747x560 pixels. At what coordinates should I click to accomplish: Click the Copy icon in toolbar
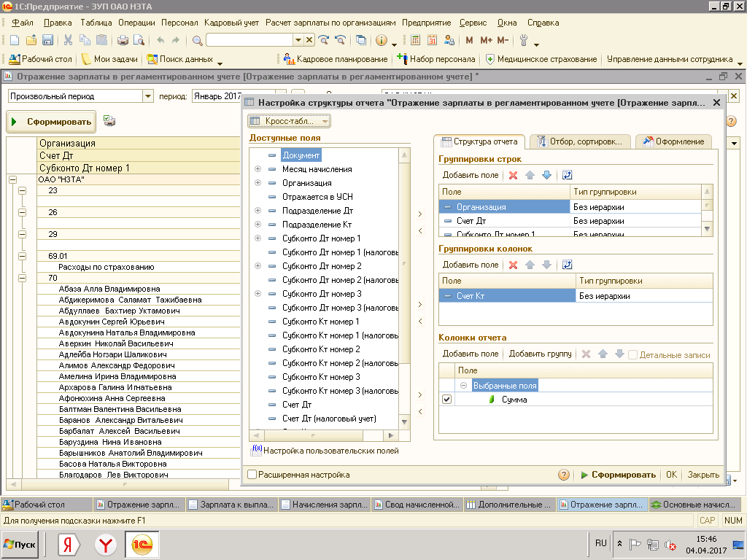[x=85, y=41]
